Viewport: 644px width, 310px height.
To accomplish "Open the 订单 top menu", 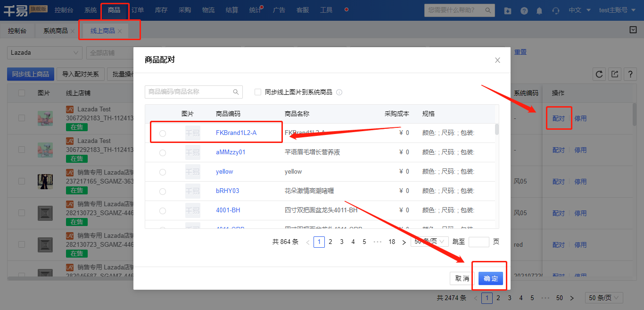I will pyautogui.click(x=138, y=10).
